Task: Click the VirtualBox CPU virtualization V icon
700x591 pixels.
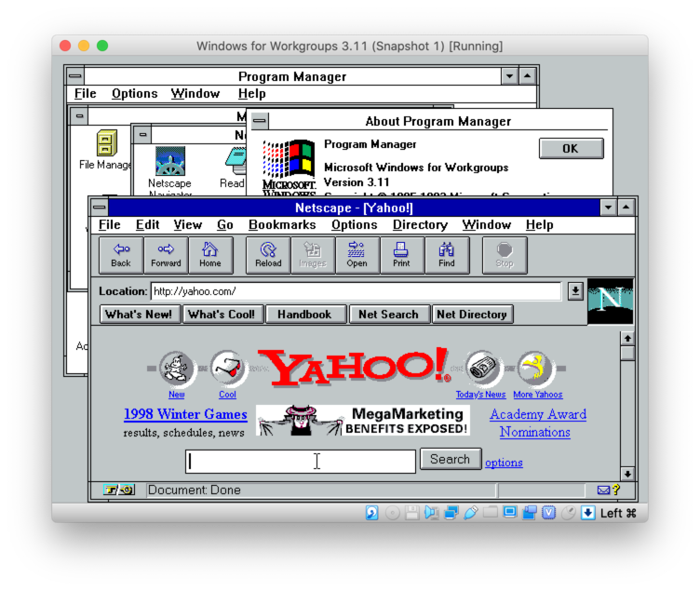Action: [x=548, y=513]
